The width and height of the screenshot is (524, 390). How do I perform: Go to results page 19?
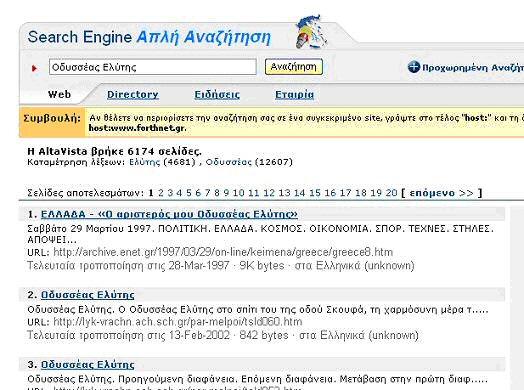pos(376,193)
